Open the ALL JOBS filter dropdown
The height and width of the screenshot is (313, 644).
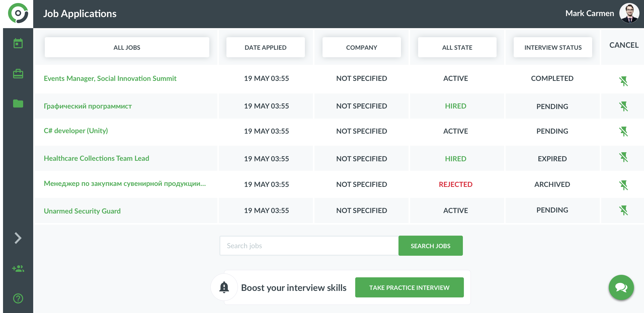[127, 47]
